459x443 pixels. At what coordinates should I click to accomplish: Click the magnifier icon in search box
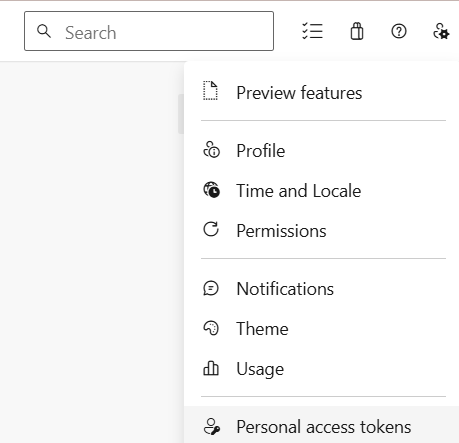[x=44, y=31]
